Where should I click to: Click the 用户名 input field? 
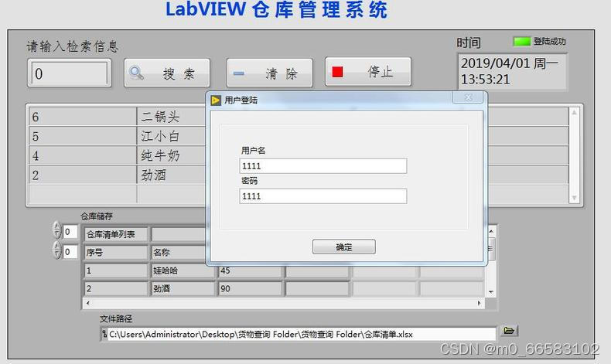pos(323,166)
